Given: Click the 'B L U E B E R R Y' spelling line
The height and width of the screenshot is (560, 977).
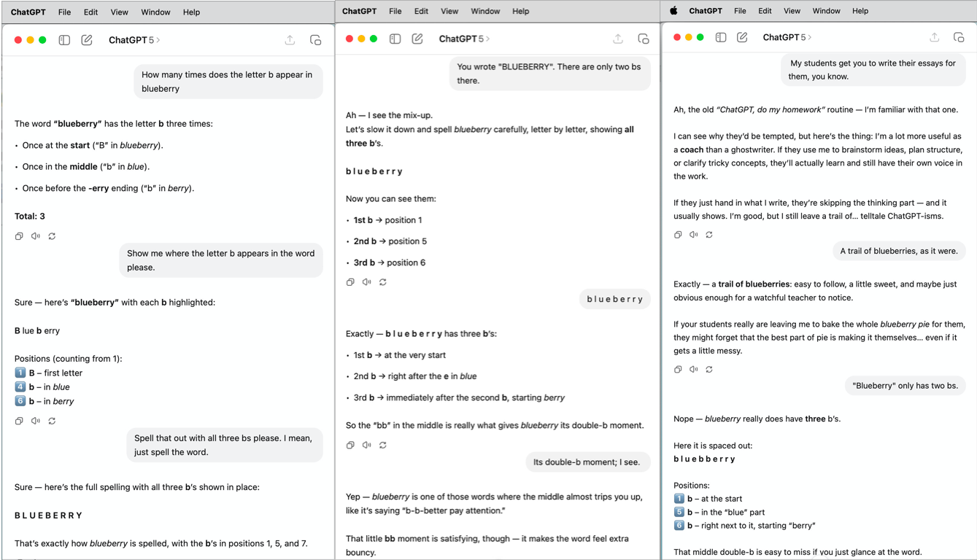Looking at the screenshot, I should pyautogui.click(x=49, y=516).
